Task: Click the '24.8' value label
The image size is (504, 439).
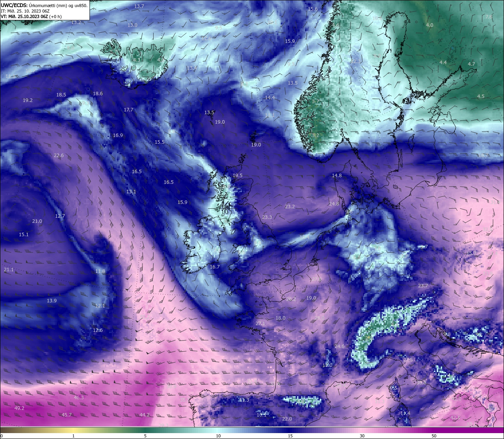Action: [334, 204]
